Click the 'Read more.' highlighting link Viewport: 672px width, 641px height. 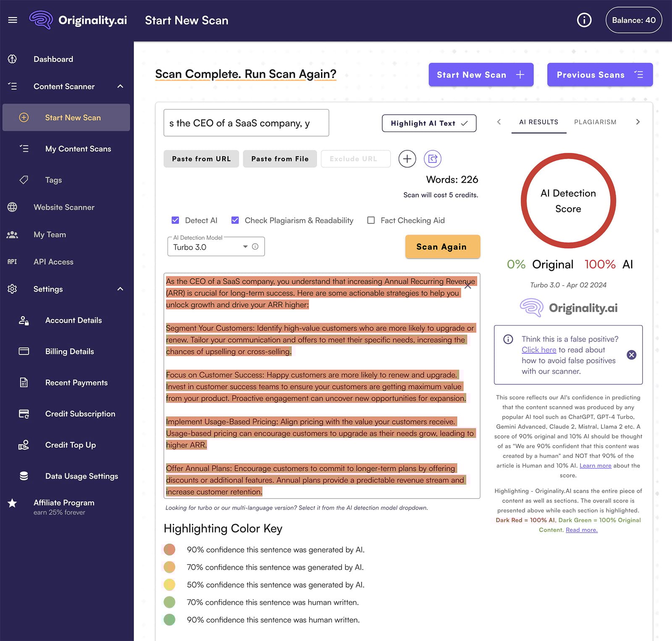(x=581, y=530)
